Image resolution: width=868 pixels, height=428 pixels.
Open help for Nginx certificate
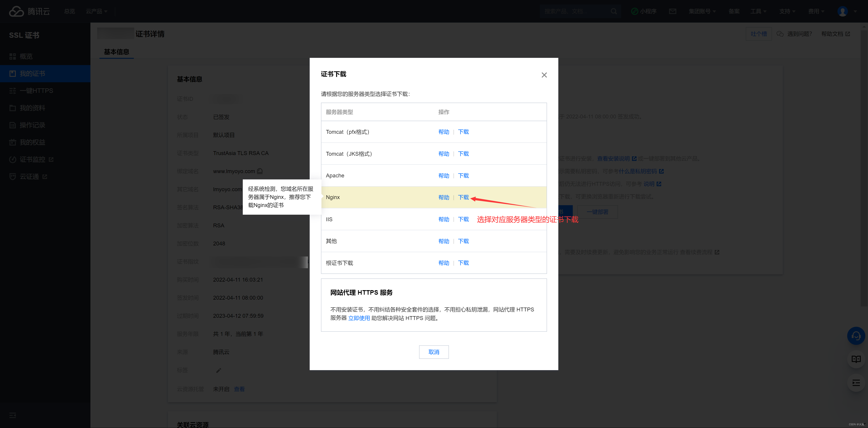point(444,197)
